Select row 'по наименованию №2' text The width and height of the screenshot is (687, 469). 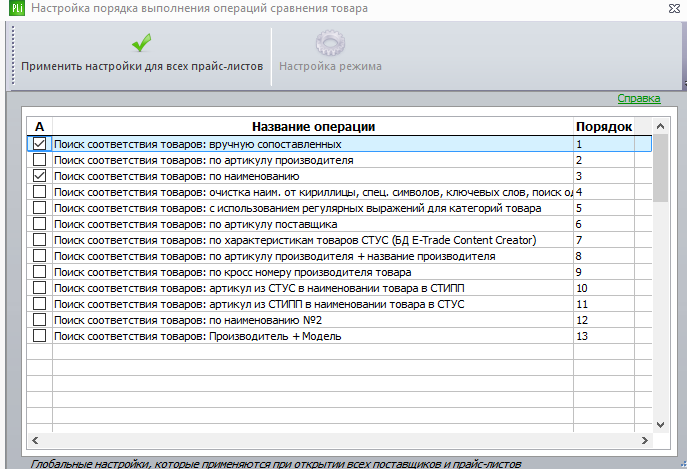[x=188, y=320]
